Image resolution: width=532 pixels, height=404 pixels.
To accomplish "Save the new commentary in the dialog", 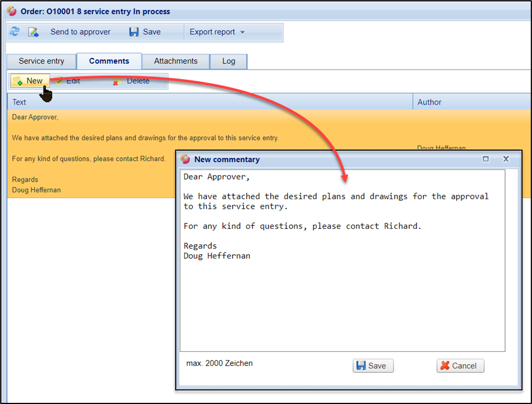I will [x=373, y=366].
